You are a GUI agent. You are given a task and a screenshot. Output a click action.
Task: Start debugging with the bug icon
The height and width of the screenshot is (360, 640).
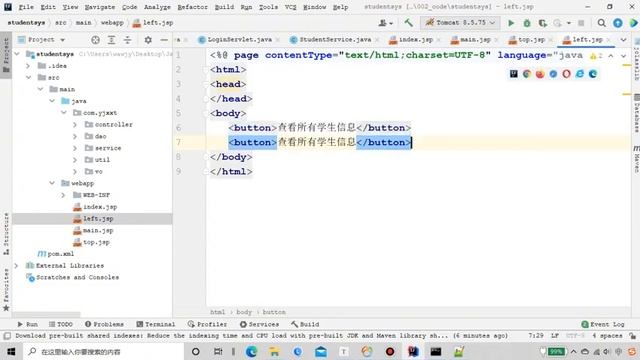(527, 23)
